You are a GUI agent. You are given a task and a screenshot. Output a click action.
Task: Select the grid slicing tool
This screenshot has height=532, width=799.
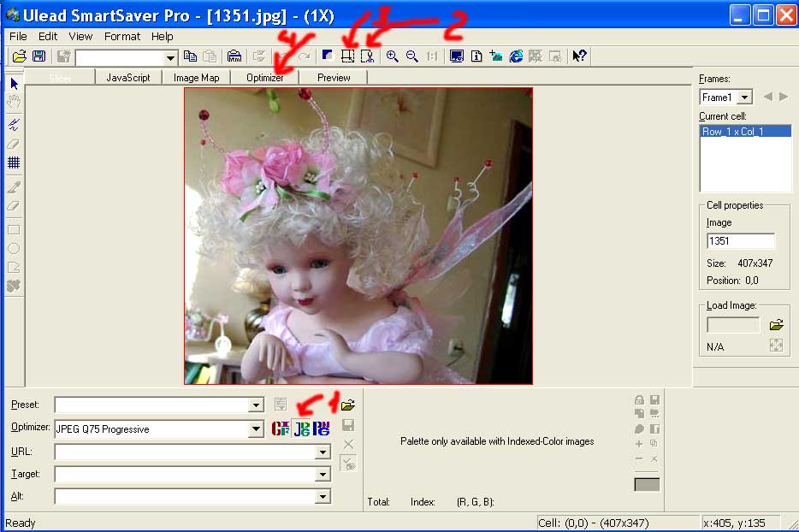click(14, 163)
